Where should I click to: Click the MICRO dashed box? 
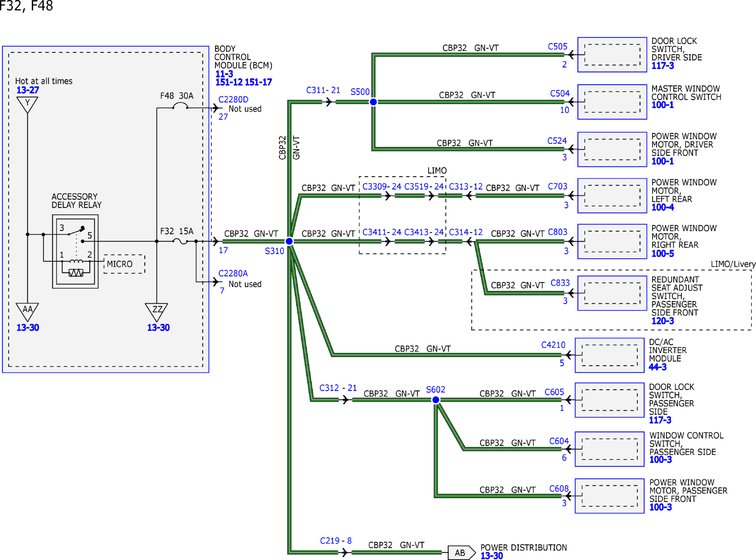tap(124, 264)
